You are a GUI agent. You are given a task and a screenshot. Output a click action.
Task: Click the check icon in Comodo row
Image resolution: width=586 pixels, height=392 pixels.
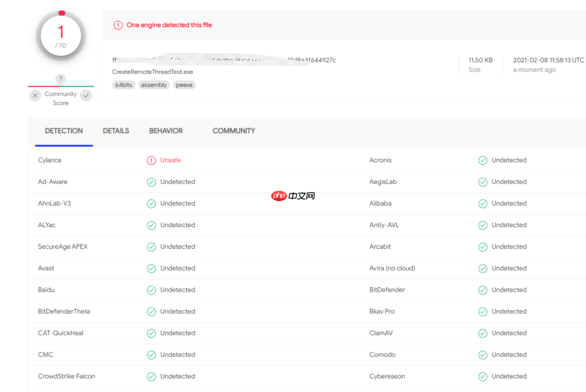(x=483, y=355)
